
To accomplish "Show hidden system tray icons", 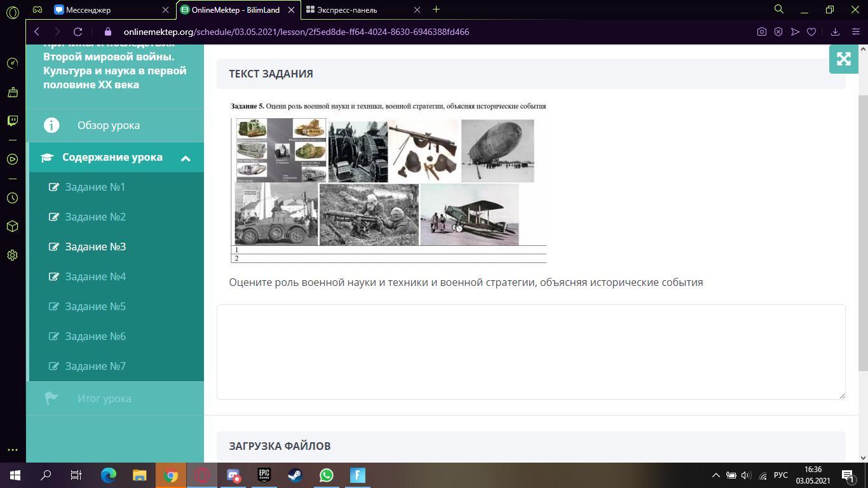I will pyautogui.click(x=715, y=475).
